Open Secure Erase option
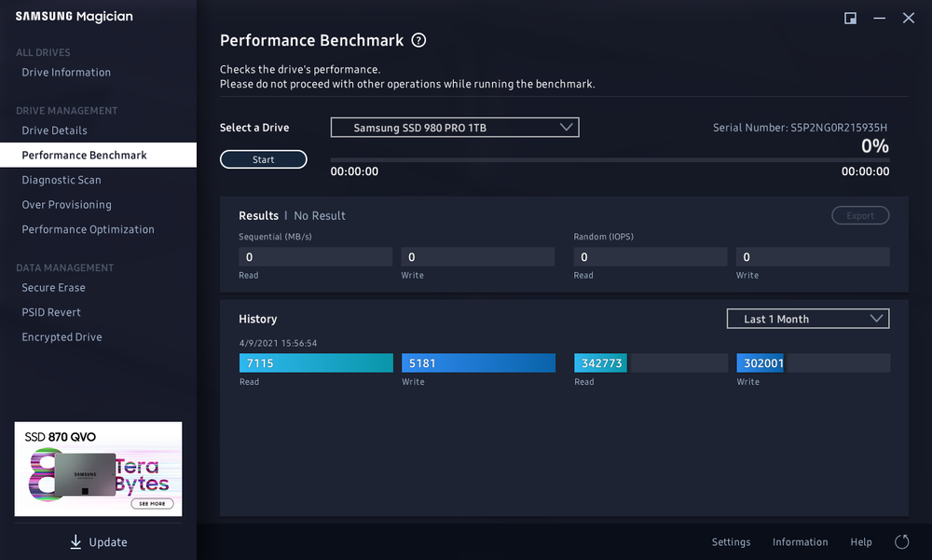 [x=53, y=288]
